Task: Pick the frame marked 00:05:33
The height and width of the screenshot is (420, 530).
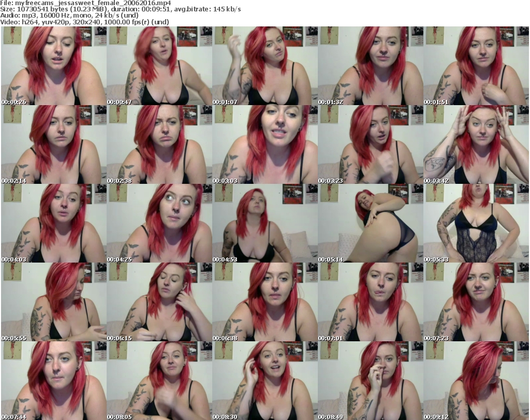Action: click(x=476, y=223)
